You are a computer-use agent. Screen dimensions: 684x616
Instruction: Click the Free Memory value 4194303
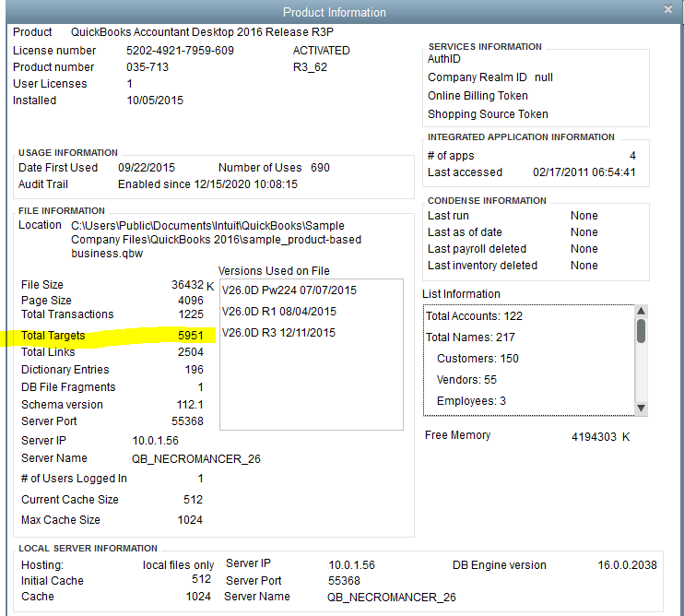[x=594, y=437]
